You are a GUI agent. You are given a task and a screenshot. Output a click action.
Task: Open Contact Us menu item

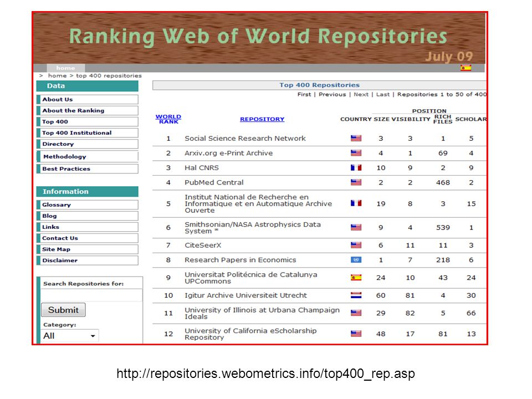click(x=88, y=238)
